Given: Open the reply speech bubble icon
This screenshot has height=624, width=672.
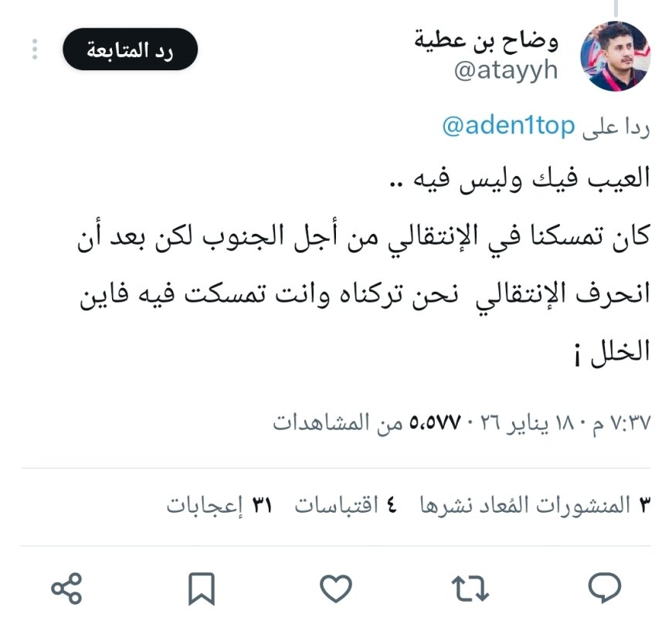Looking at the screenshot, I should [604, 588].
